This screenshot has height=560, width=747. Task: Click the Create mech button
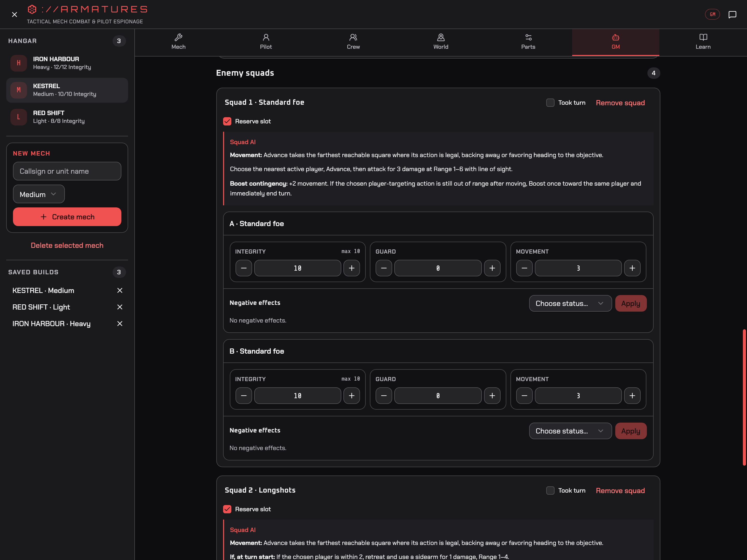67,217
